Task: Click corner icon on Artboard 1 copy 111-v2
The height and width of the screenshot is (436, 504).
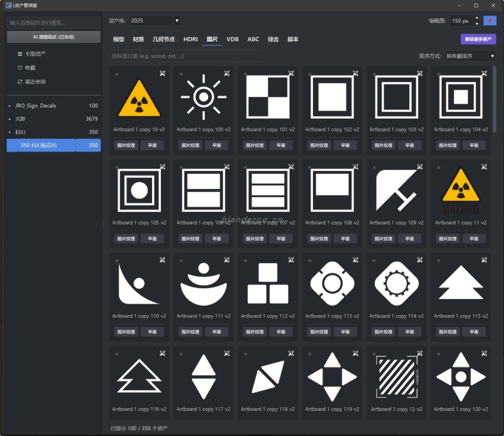Action: [227, 260]
